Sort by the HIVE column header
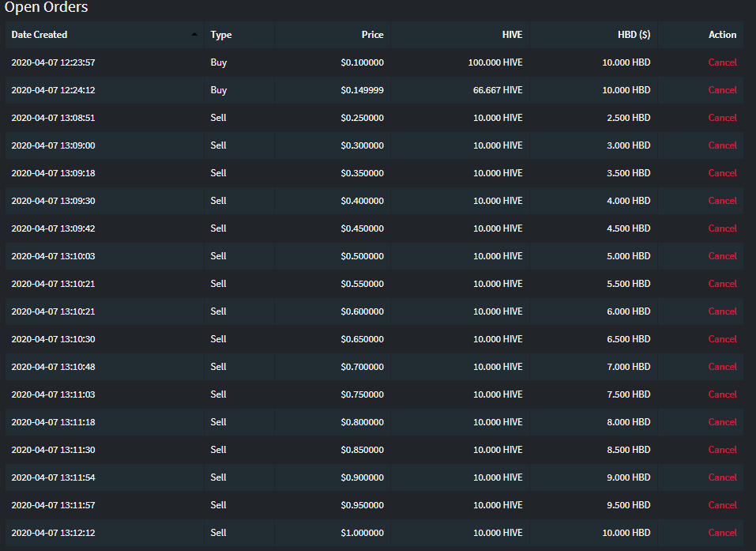Image resolution: width=756 pixels, height=551 pixels. click(512, 35)
